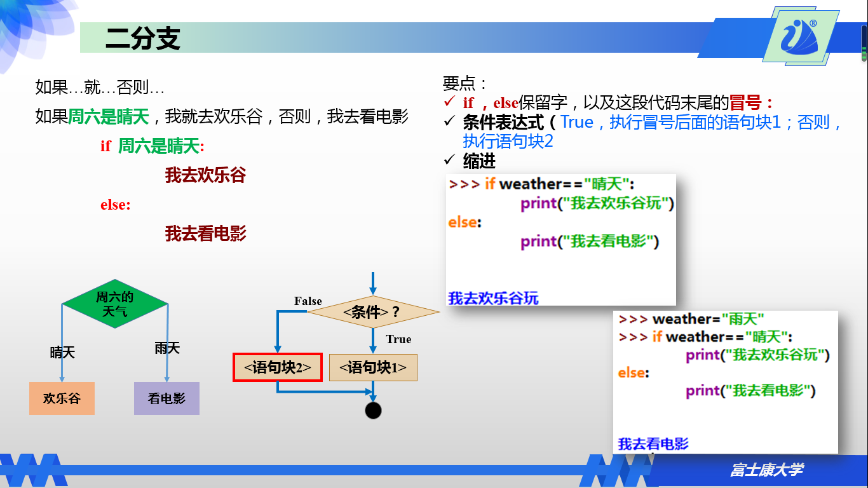Click the 晴天 branch label

(62, 352)
